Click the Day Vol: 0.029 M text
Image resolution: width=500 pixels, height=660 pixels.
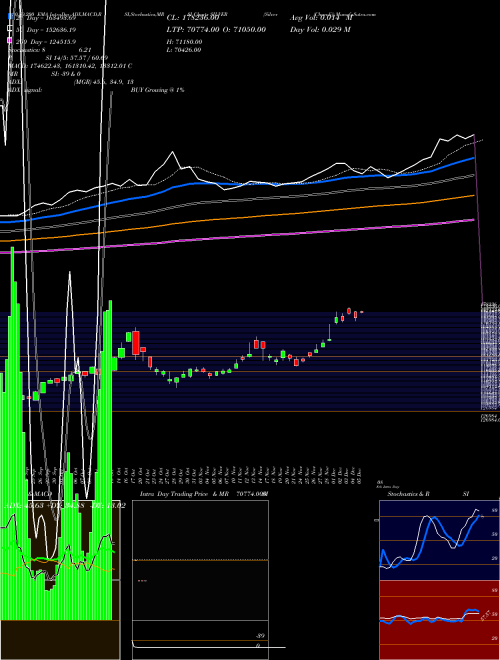pos(320,29)
